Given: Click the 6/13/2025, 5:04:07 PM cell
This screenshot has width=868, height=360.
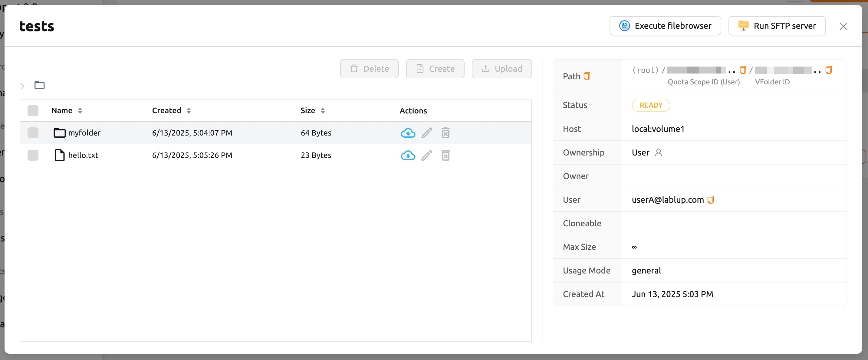Looking at the screenshot, I should click(x=192, y=133).
